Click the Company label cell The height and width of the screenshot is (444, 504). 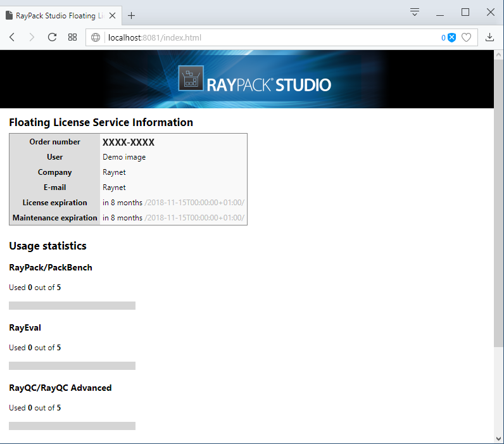tap(54, 172)
